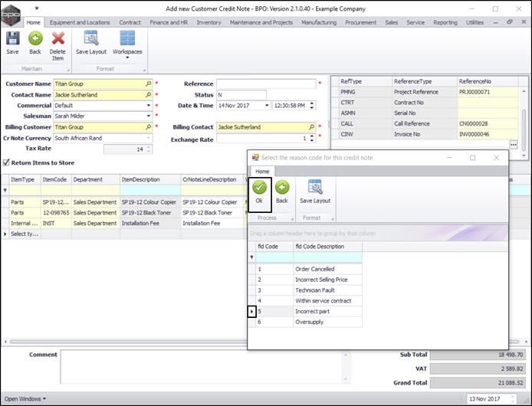Expand the Commercial dropdown
The image size is (532, 406).
coord(149,106)
